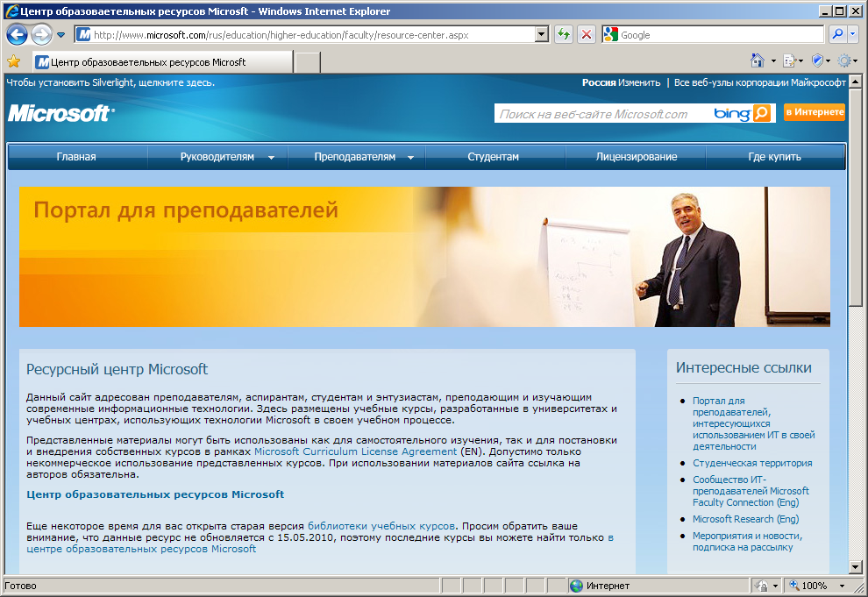868x597 pixels.
Task: Click the scrollbar down arrow
Action: click(x=855, y=567)
